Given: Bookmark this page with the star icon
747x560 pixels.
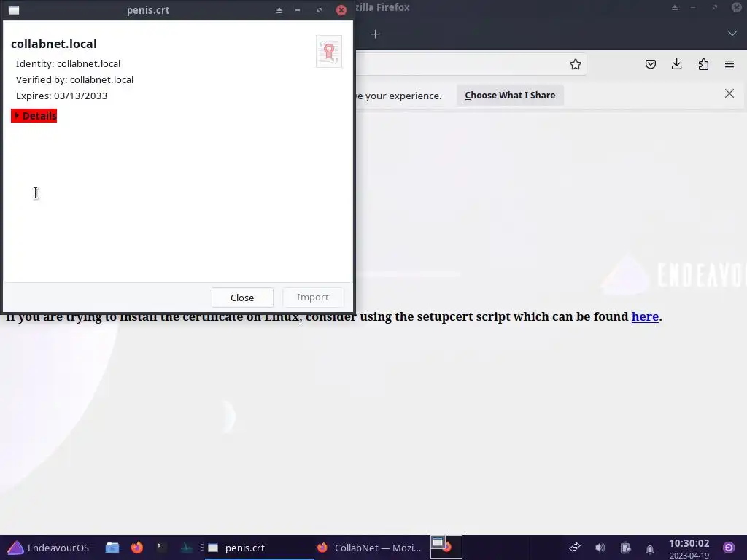Looking at the screenshot, I should tap(576, 64).
